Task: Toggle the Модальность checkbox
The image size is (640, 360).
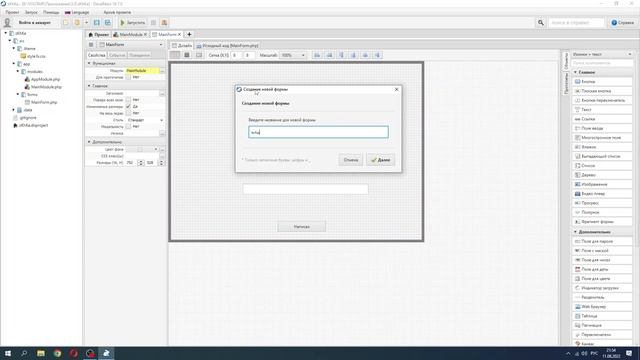Action: pos(128,127)
